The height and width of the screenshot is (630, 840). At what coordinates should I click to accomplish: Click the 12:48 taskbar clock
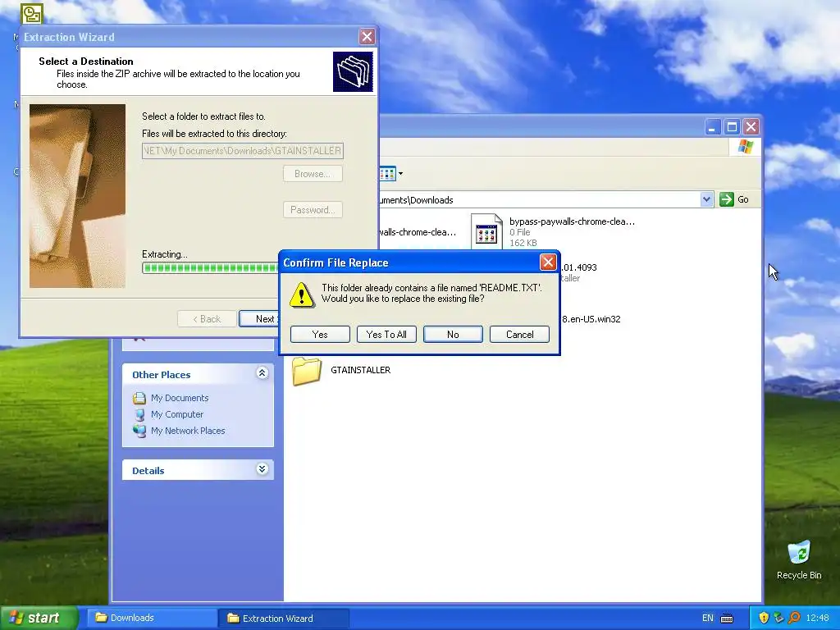817,619
